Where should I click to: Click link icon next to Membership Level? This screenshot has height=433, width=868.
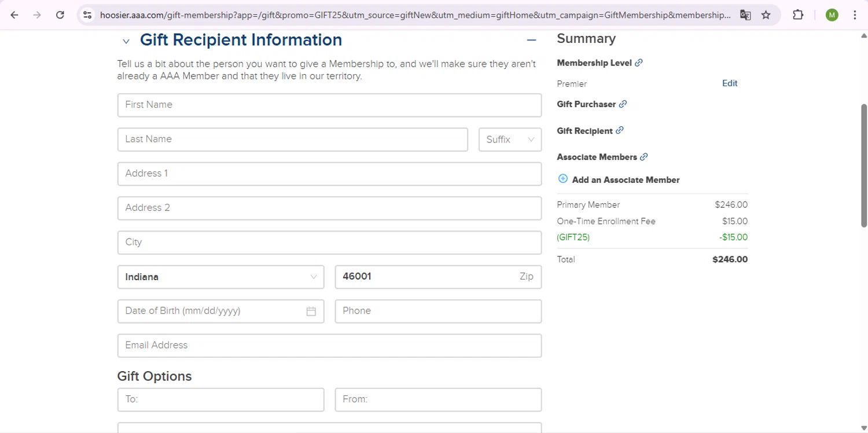point(639,63)
